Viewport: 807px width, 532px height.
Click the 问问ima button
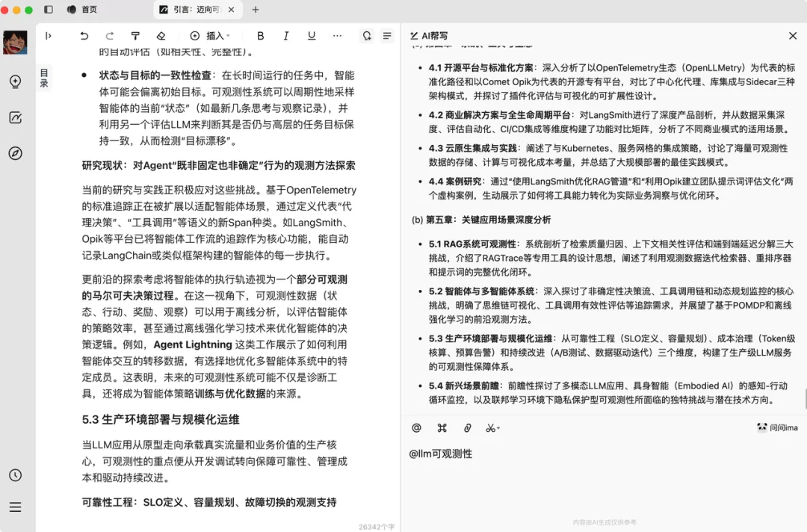pos(777,427)
